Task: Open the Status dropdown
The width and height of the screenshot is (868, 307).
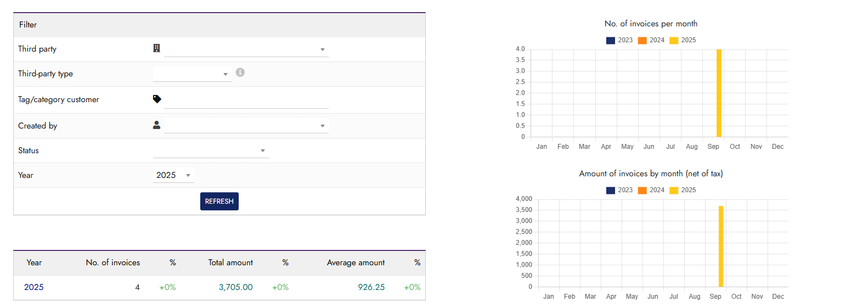Action: (x=211, y=150)
